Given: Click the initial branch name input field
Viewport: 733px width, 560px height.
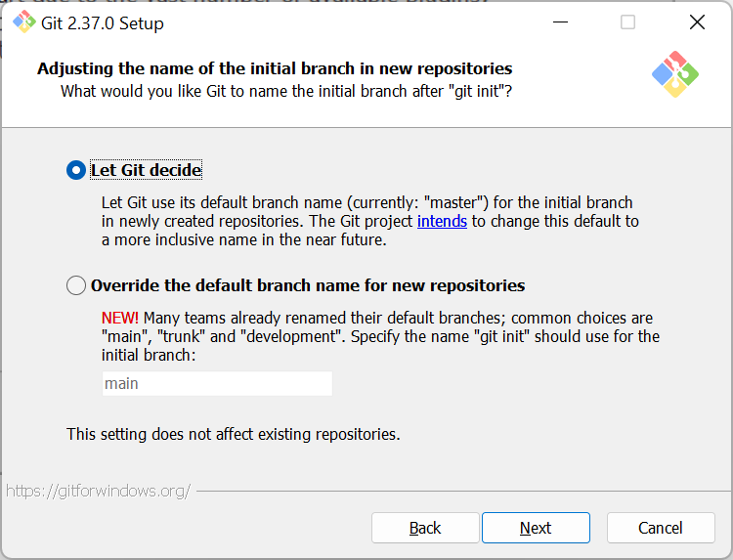Looking at the screenshot, I should tap(217, 384).
